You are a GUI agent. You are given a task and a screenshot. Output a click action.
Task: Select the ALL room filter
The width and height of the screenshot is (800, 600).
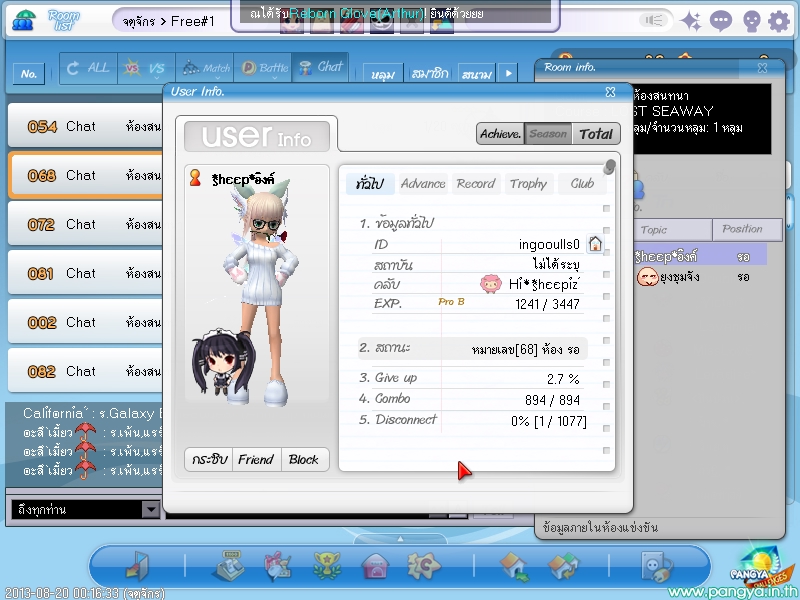click(x=88, y=68)
